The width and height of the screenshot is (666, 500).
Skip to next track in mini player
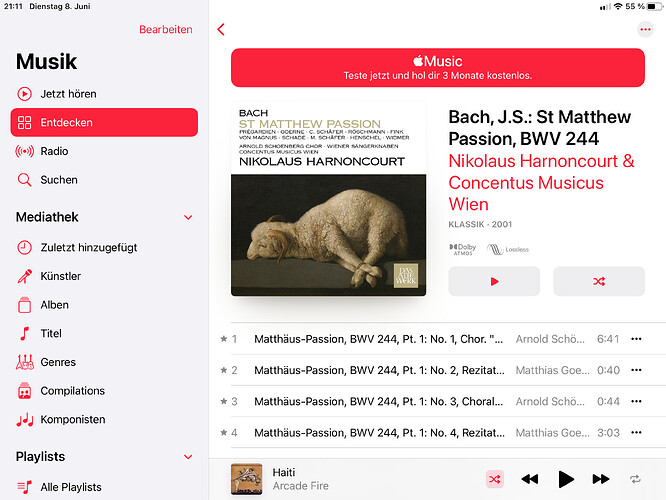click(600, 479)
